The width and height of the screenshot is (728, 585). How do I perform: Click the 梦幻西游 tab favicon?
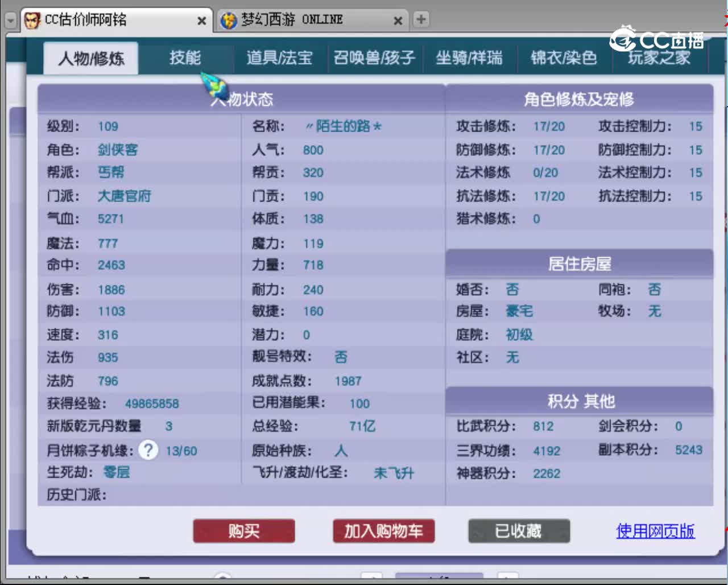point(229,20)
